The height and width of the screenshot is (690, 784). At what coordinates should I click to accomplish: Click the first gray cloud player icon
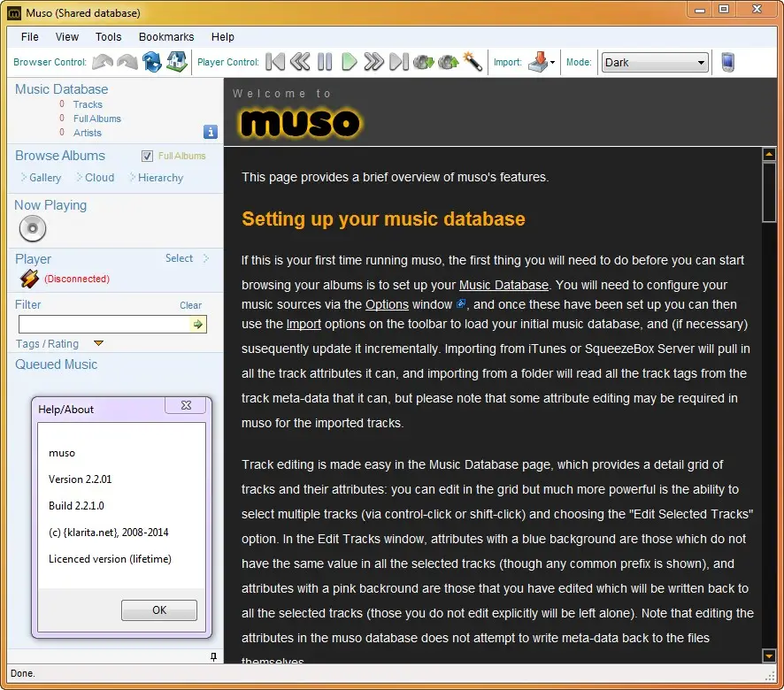[424, 62]
